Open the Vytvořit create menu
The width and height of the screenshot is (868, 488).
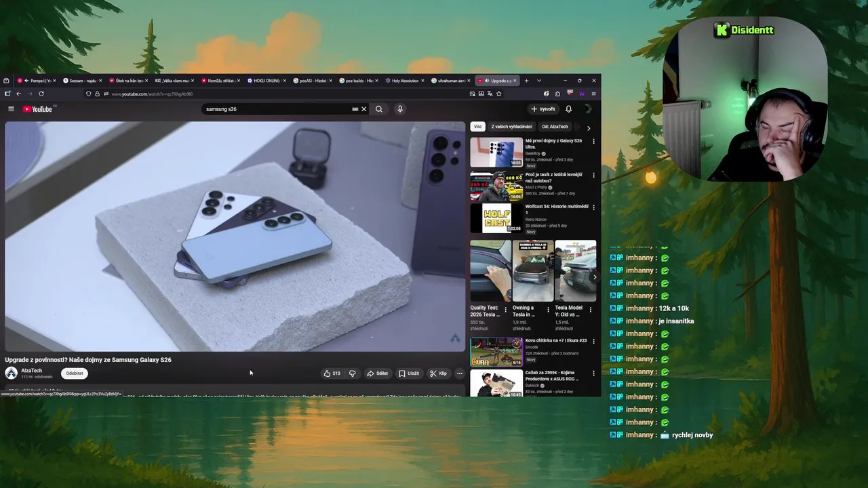coord(543,109)
